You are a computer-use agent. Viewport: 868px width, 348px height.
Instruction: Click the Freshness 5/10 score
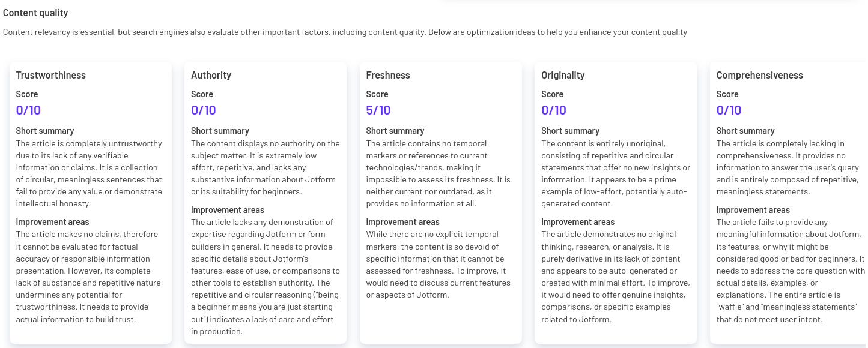click(x=378, y=110)
